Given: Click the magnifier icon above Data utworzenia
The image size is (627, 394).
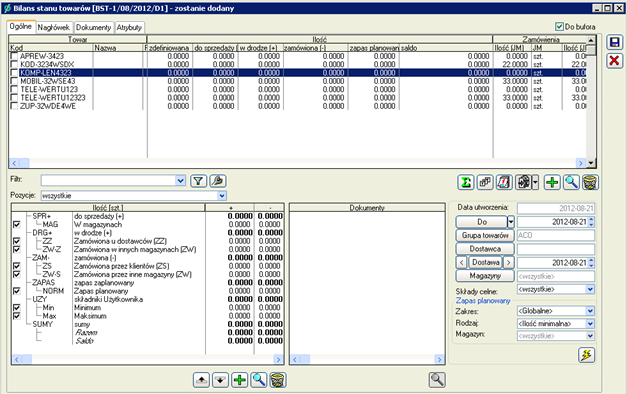Looking at the screenshot, I should point(571,182).
